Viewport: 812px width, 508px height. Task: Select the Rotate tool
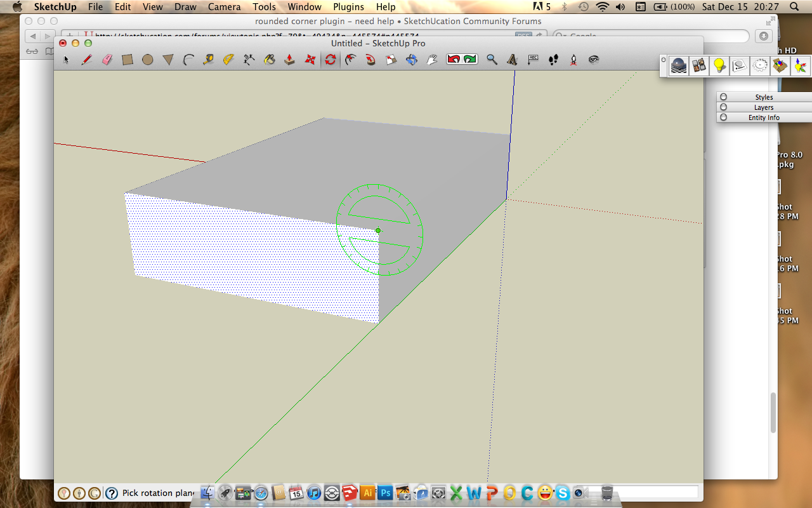tap(331, 60)
